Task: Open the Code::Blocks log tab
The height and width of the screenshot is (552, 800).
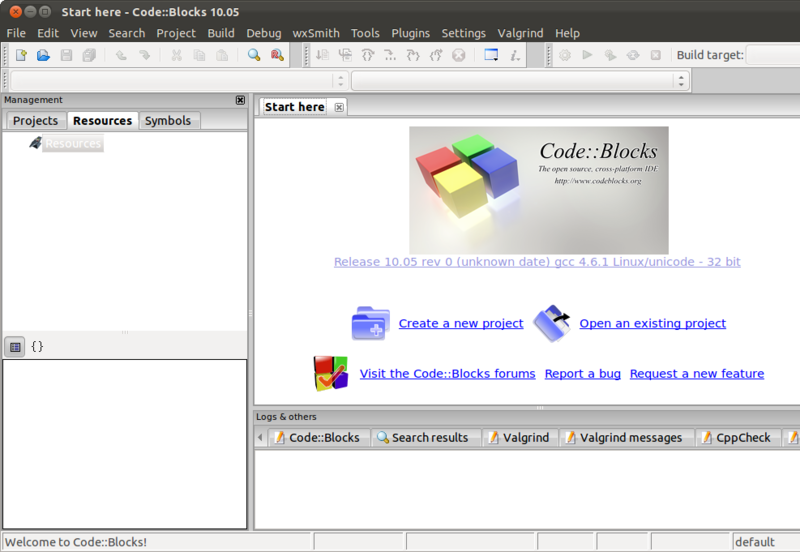Action: (x=318, y=438)
